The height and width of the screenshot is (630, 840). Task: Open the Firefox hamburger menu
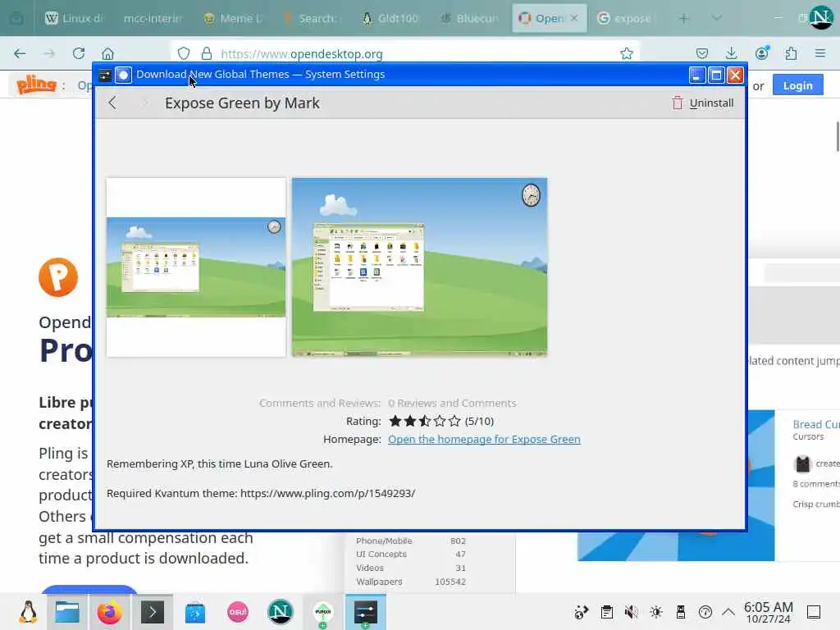pyautogui.click(x=820, y=53)
